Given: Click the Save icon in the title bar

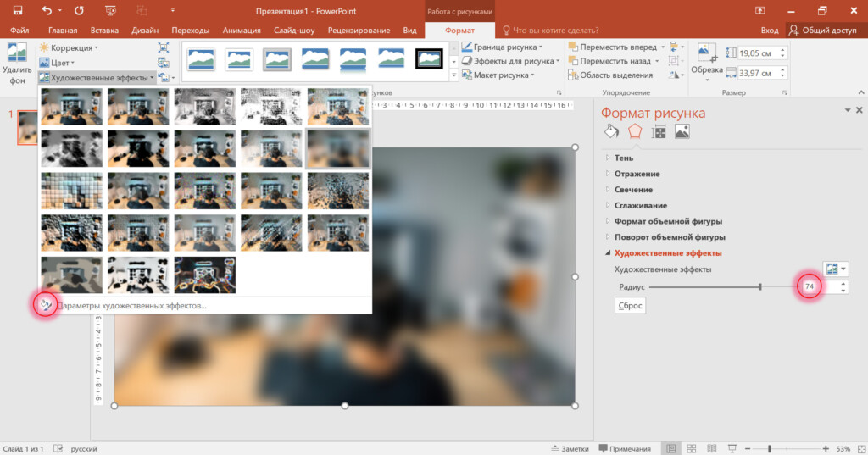Looking at the screenshot, I should (17, 11).
